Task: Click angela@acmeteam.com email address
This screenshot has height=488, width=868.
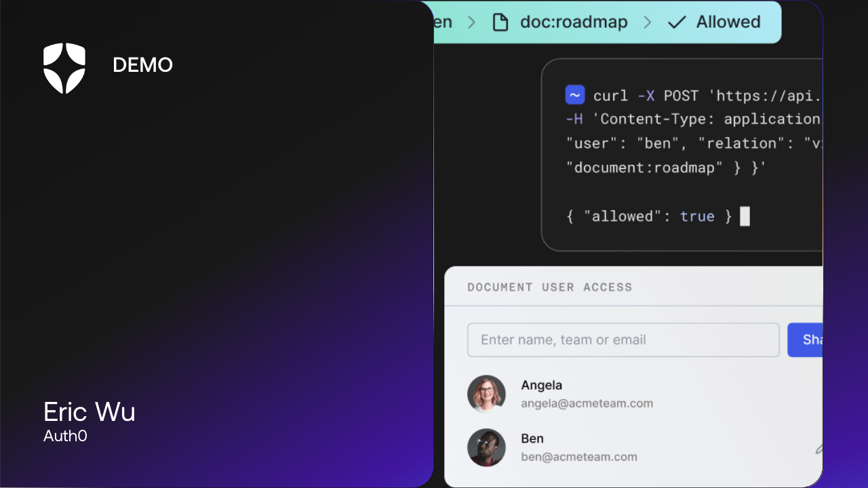Action: coord(587,403)
